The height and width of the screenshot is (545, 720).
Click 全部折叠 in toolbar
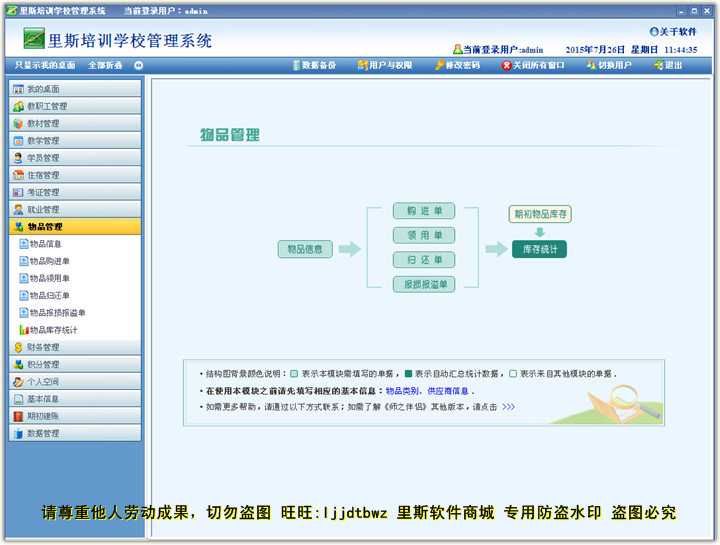click(x=105, y=65)
